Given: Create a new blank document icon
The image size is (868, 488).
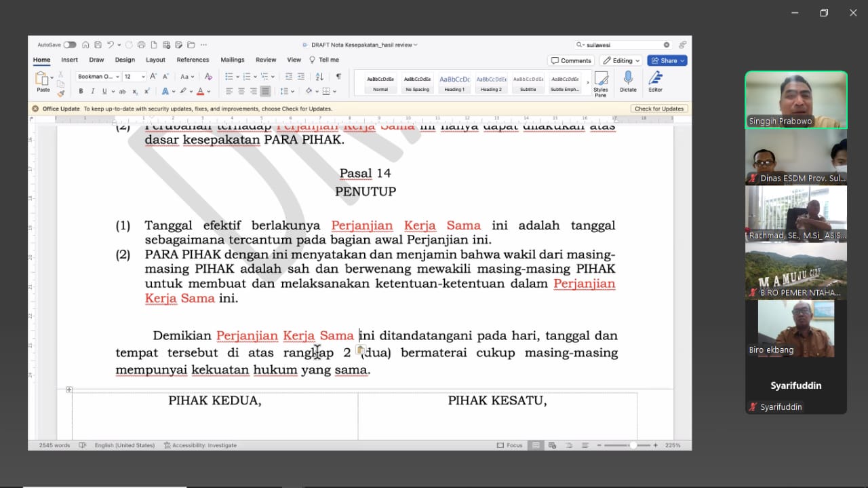Looking at the screenshot, I should (154, 45).
